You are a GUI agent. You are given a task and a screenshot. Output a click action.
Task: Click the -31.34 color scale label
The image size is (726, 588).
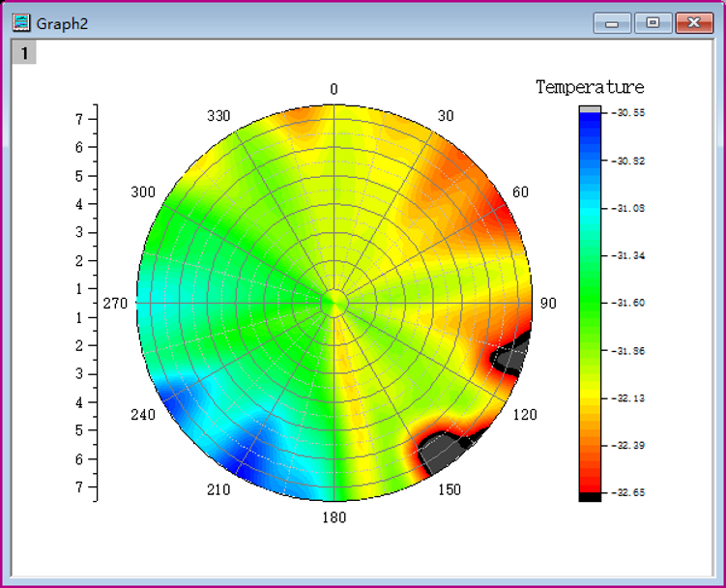[627, 255]
